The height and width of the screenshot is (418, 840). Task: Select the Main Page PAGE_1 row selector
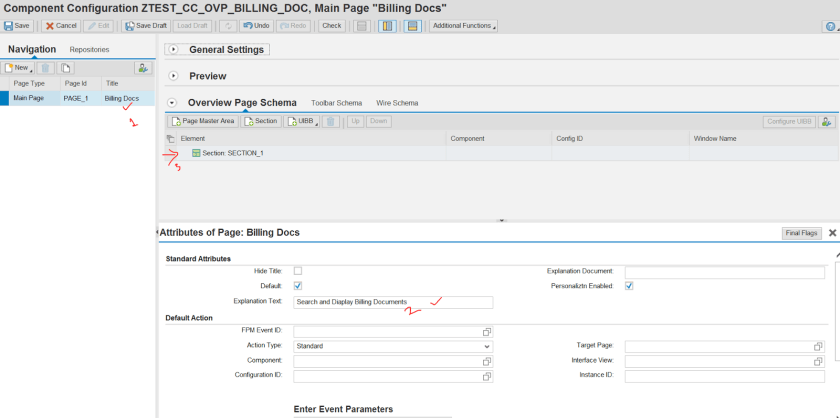coord(4,99)
